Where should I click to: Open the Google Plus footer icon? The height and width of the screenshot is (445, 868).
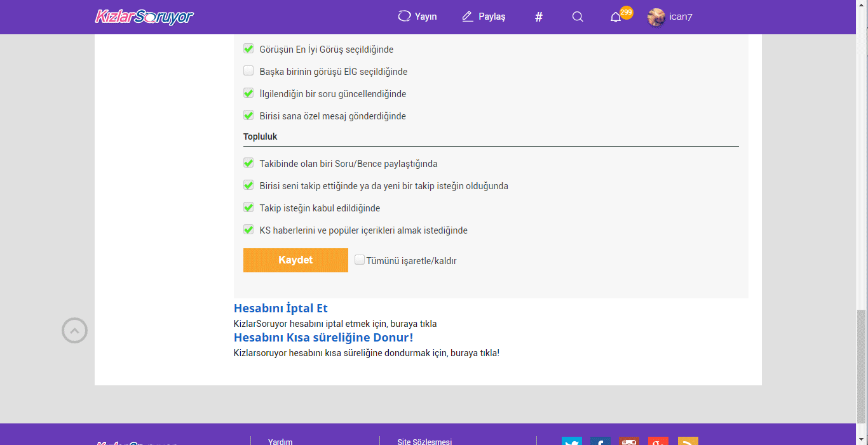pos(658,441)
